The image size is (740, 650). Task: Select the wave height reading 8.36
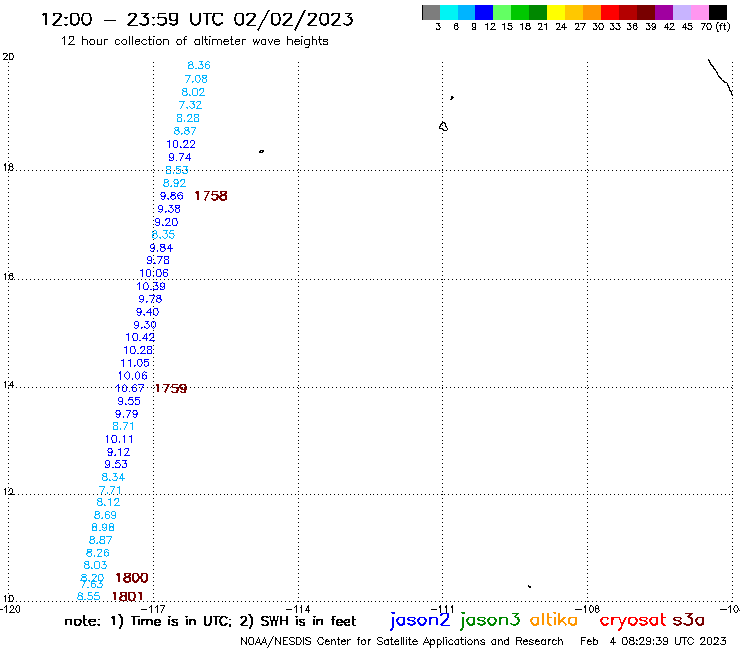point(199,65)
